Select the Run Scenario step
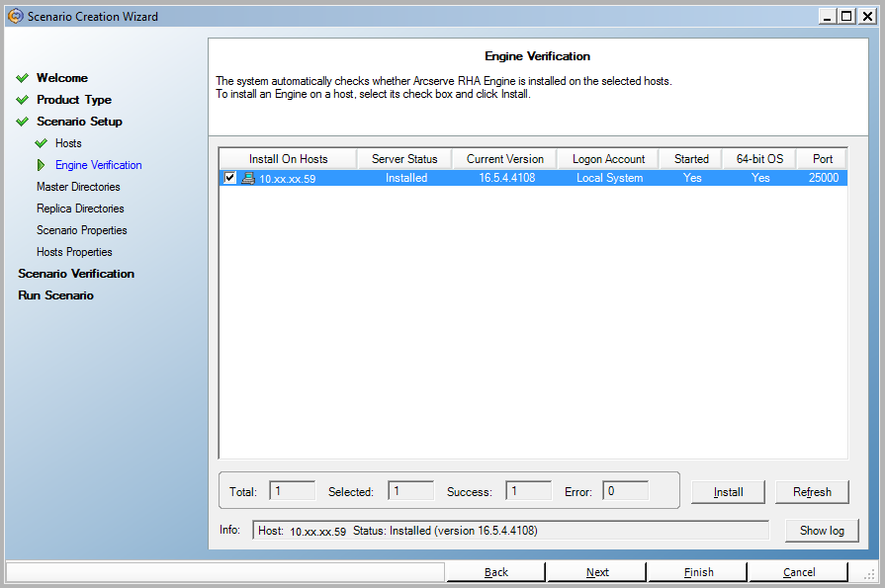This screenshot has height=588, width=885. 56,295
